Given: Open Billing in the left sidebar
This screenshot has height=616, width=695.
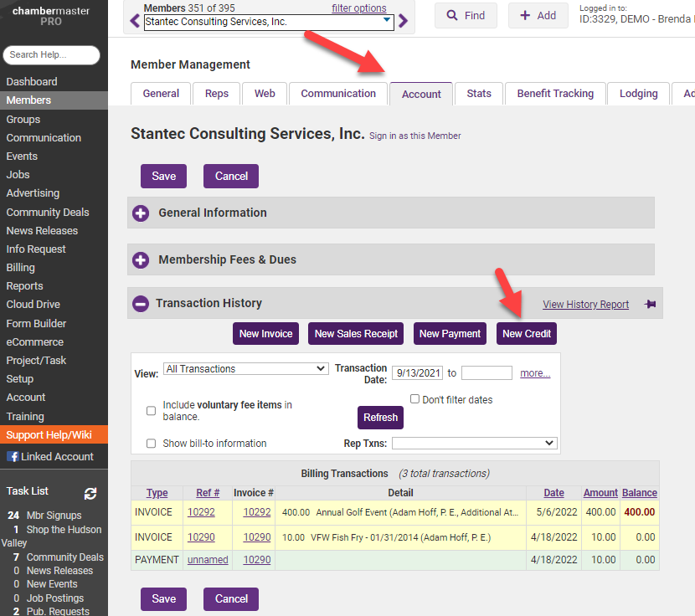Looking at the screenshot, I should 21,268.
